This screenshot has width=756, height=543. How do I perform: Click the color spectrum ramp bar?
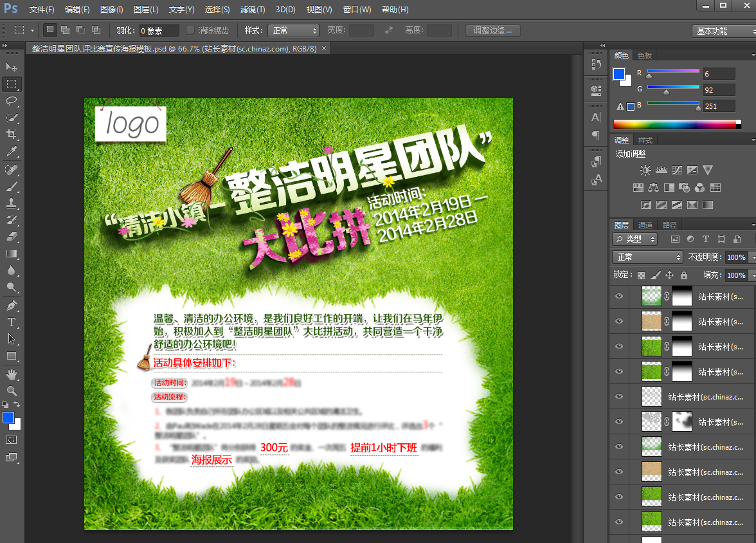pyautogui.click(x=675, y=124)
